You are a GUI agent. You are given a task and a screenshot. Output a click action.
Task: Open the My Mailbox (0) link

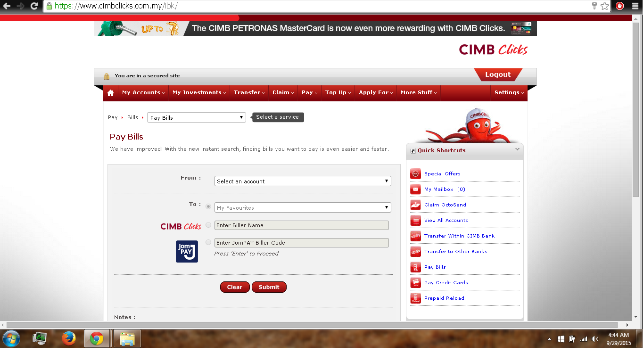[x=445, y=189]
